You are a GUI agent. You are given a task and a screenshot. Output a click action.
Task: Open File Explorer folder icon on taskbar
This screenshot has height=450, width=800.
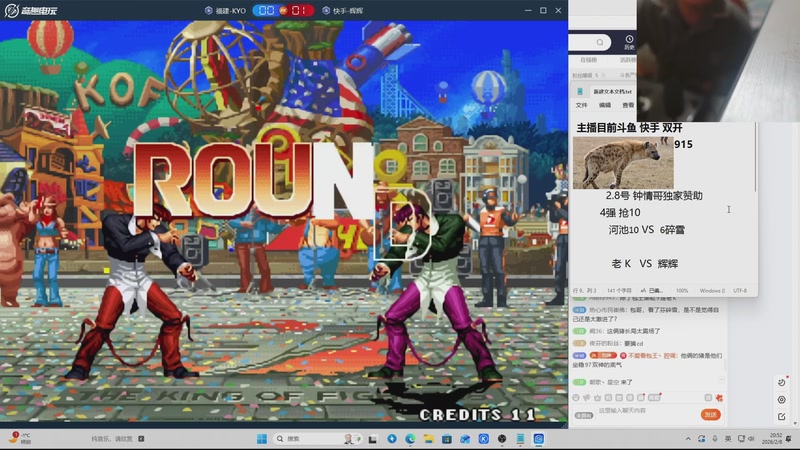point(429,439)
